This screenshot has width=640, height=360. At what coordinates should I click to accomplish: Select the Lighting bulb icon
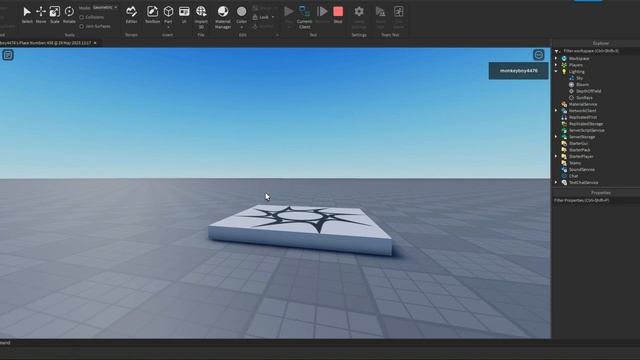[564, 72]
